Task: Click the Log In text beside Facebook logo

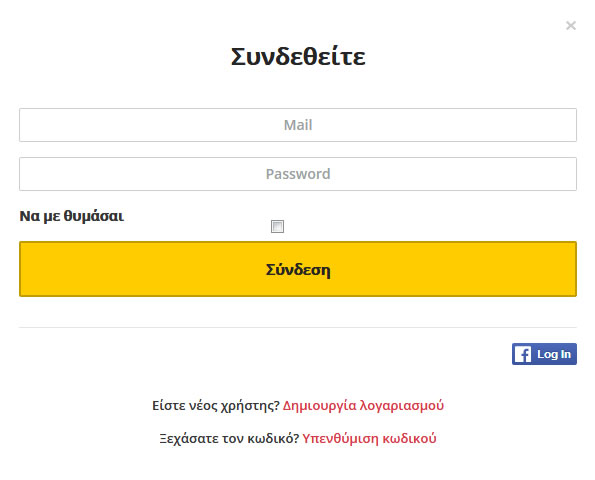Action: click(x=554, y=354)
